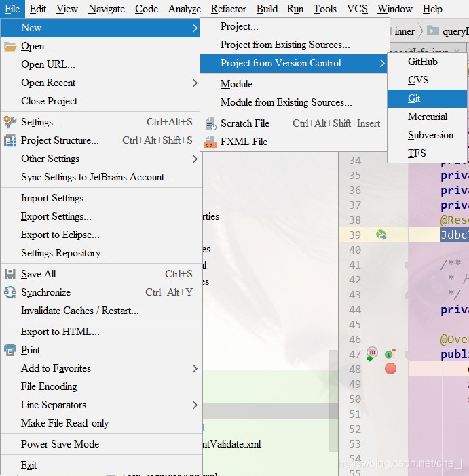
Task: Open the Navigate menu
Action: [x=107, y=9]
